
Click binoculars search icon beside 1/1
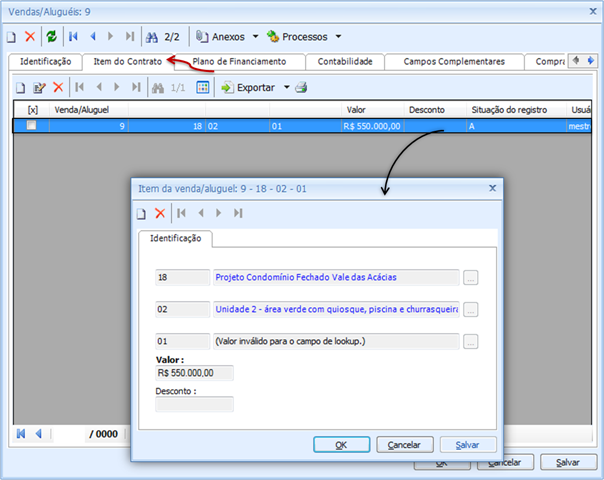tap(158, 88)
